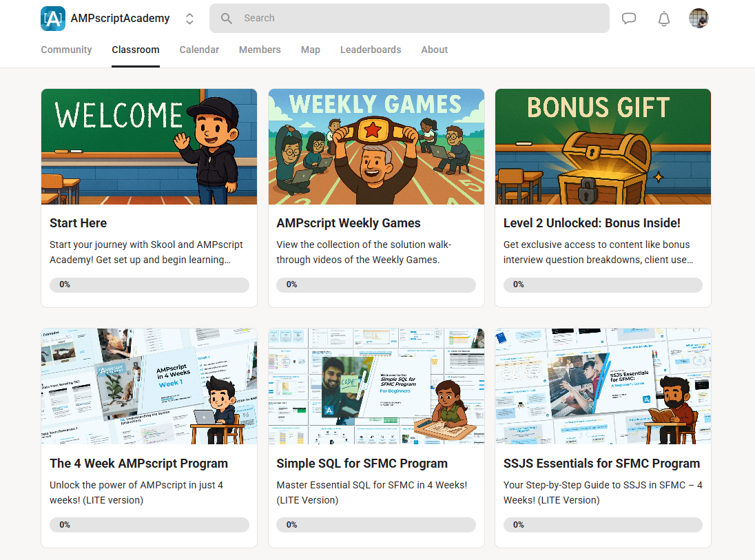Open the 4 Week AMPscript course thumbnail
This screenshot has height=560, width=755.
pos(149,386)
